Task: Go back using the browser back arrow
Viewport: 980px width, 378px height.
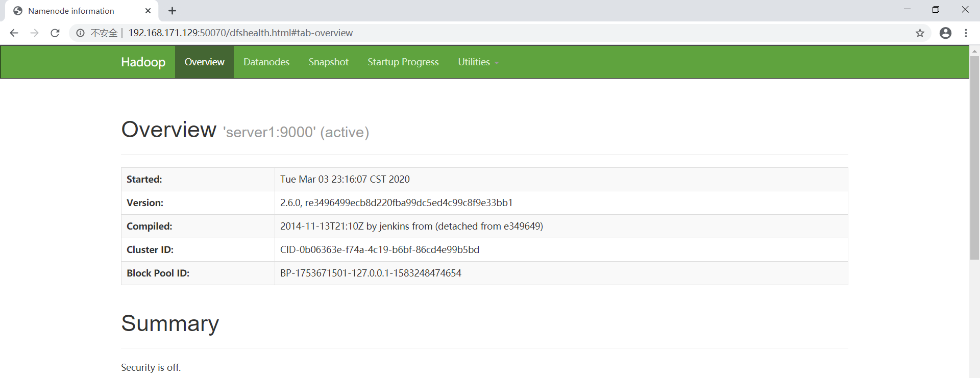Action: [x=14, y=33]
